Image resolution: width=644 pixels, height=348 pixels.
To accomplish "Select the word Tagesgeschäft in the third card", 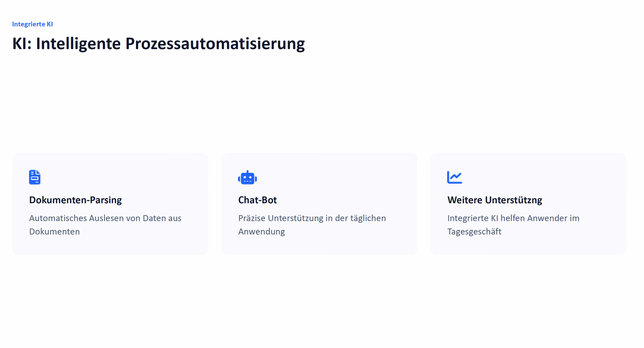I will (474, 231).
